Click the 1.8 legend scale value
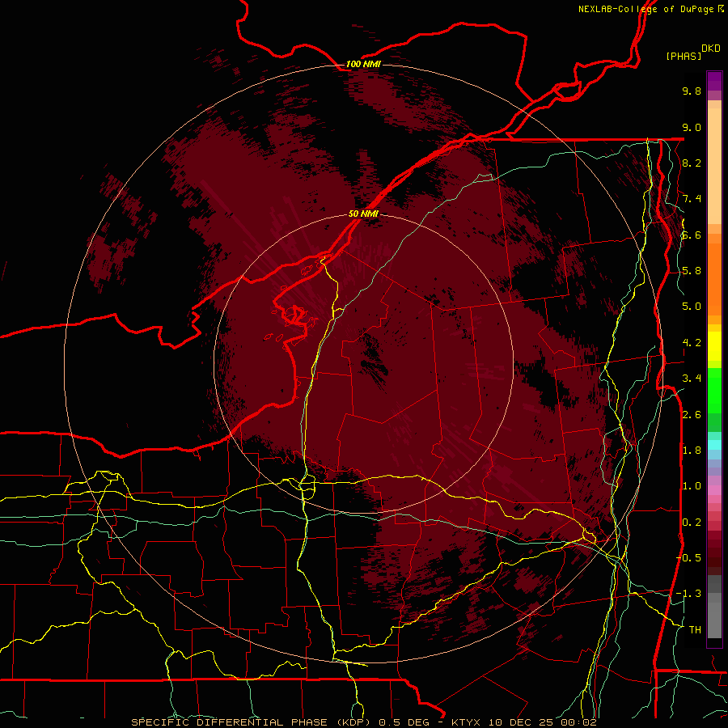Viewport: 728px width, 728px height. 692,451
